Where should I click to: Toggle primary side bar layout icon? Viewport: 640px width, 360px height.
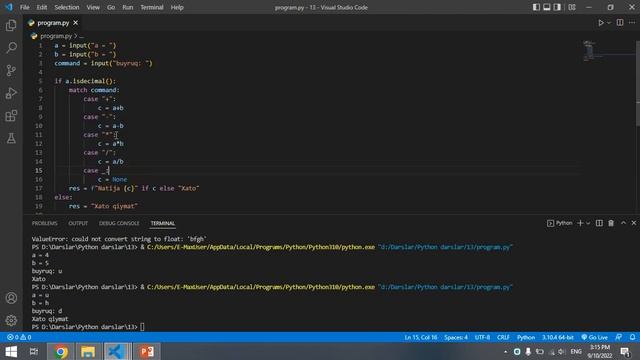click(536, 7)
